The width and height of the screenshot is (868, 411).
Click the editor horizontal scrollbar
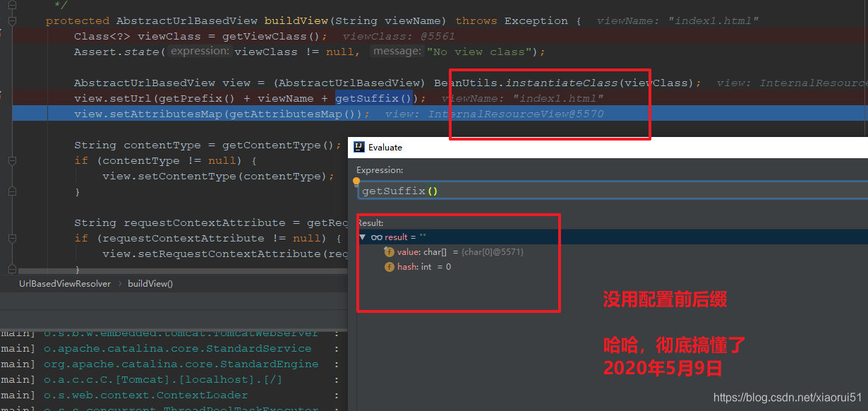click(183, 270)
